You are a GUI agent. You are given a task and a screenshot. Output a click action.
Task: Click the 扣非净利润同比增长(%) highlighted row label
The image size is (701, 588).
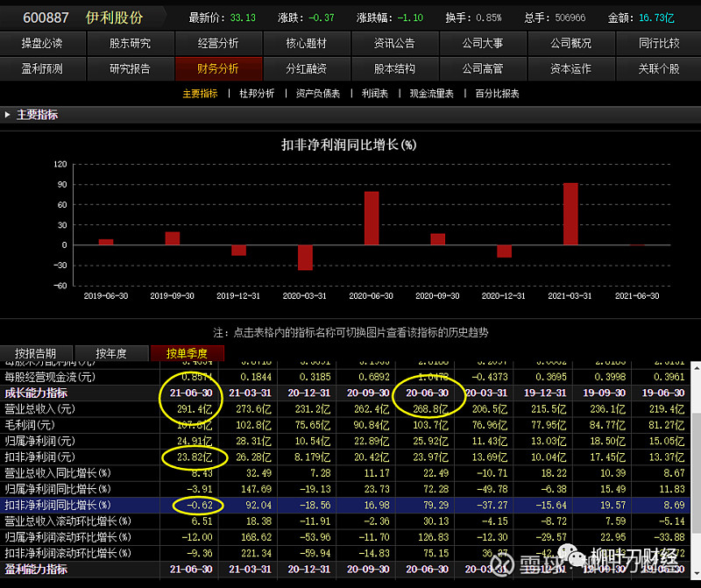[x=58, y=506]
